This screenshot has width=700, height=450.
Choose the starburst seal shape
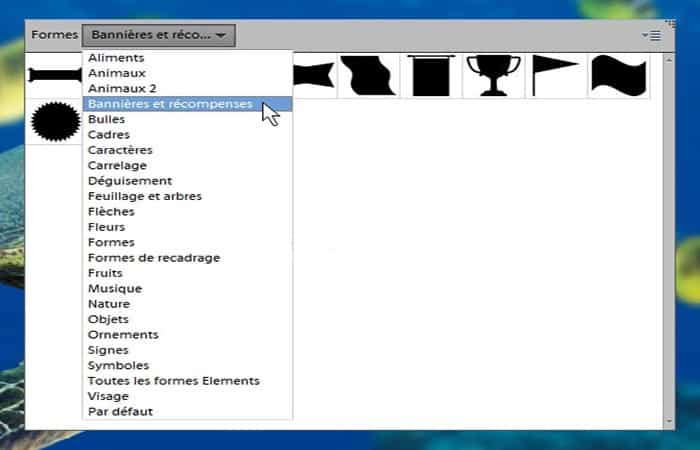[56, 121]
